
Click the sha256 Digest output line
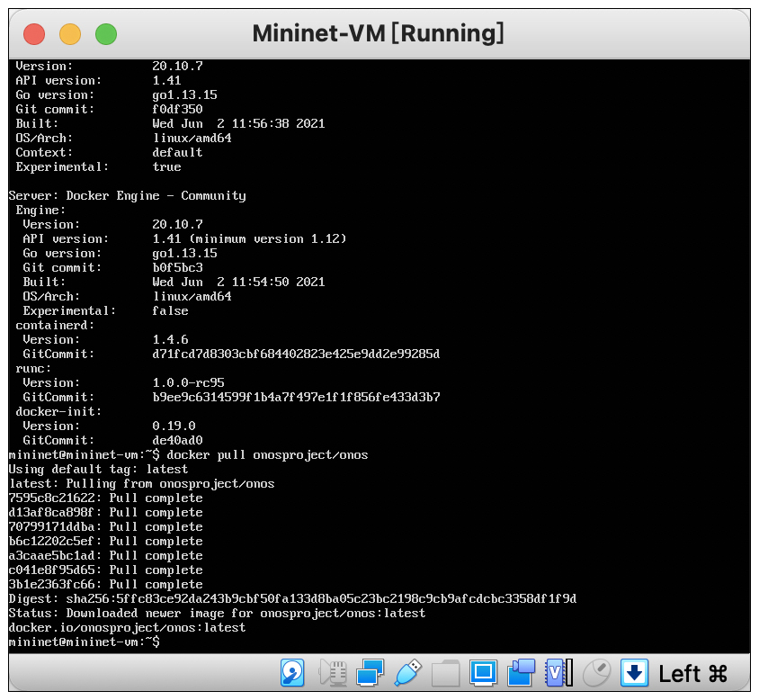(x=292, y=598)
